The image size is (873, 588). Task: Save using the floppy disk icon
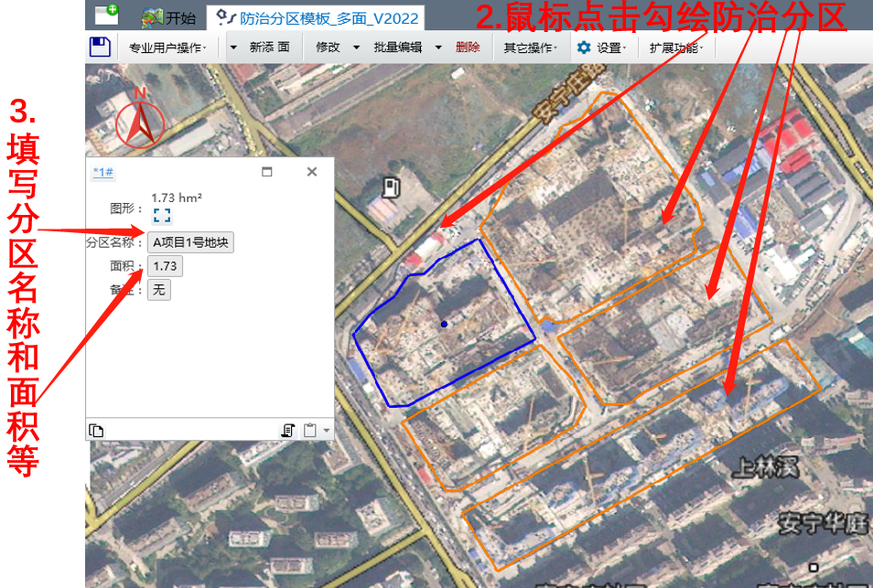101,47
